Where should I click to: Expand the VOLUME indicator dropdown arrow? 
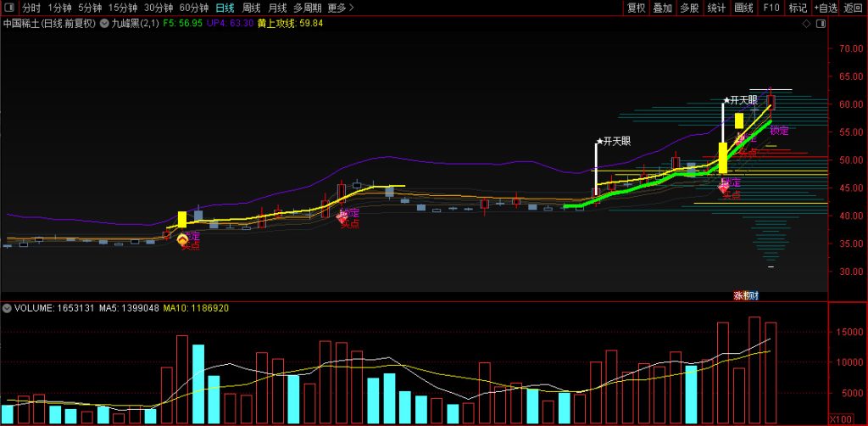pos(7,307)
